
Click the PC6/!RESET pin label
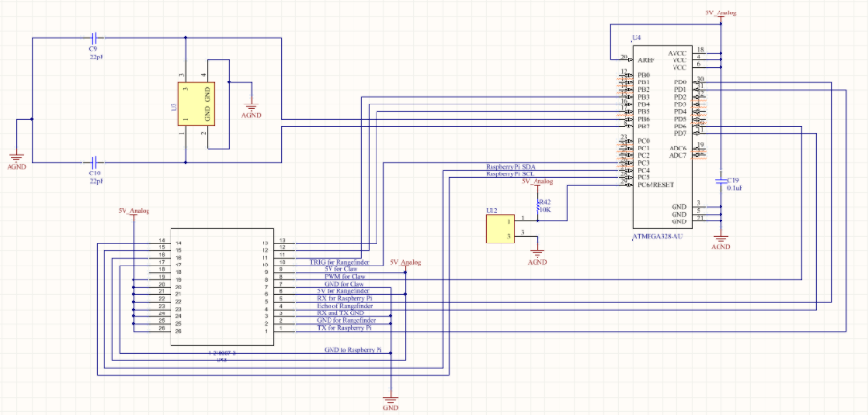point(656,185)
